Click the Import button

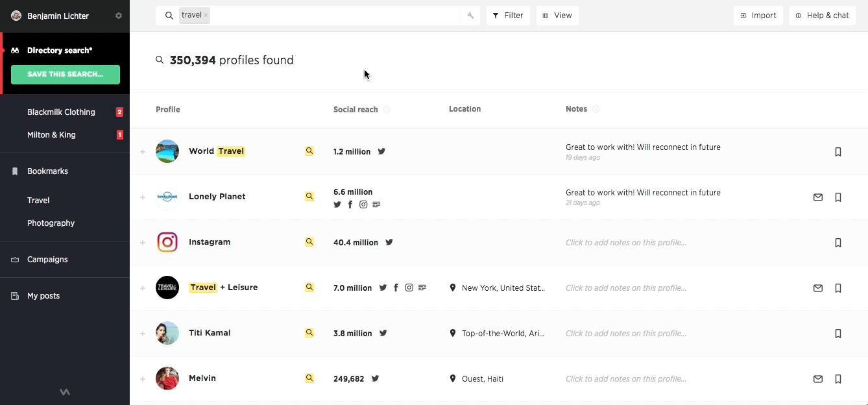tap(758, 16)
